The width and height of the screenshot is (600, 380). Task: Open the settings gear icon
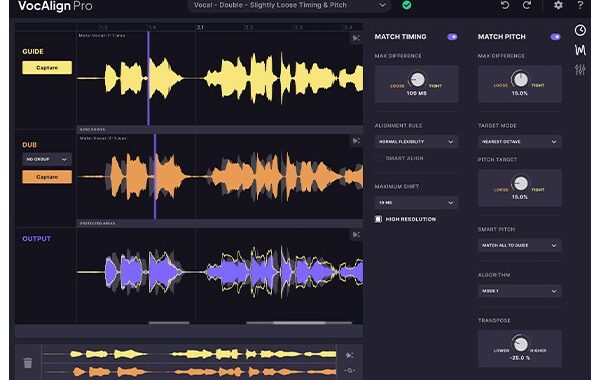click(558, 5)
